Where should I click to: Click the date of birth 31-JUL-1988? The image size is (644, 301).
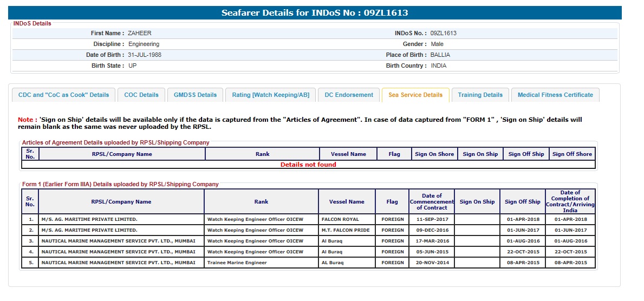tap(145, 55)
